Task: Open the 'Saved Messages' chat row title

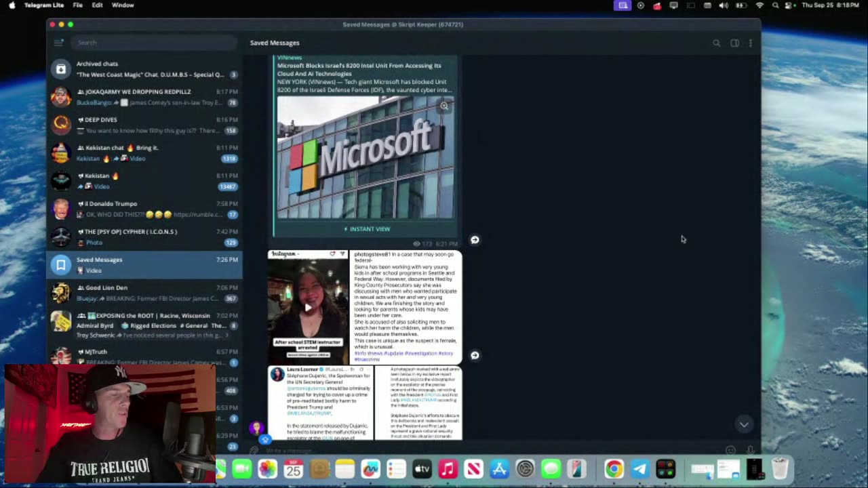Action: point(99,260)
